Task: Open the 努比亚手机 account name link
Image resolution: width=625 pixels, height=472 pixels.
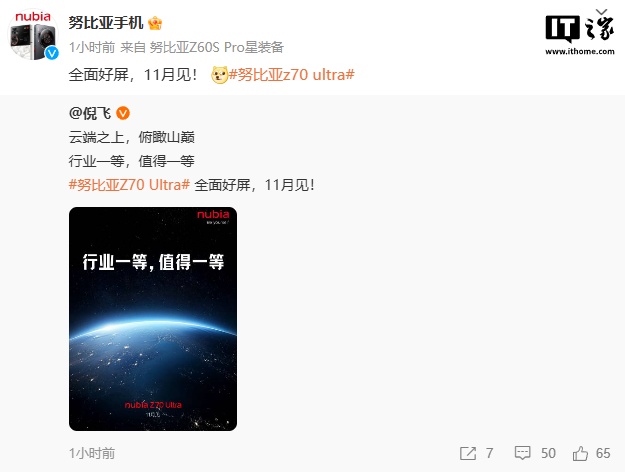Action: pyautogui.click(x=106, y=23)
